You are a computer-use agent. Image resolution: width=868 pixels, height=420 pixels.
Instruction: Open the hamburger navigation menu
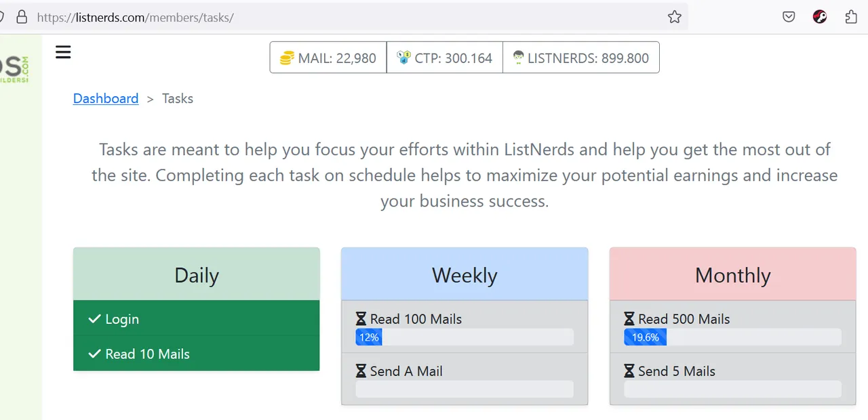point(63,52)
